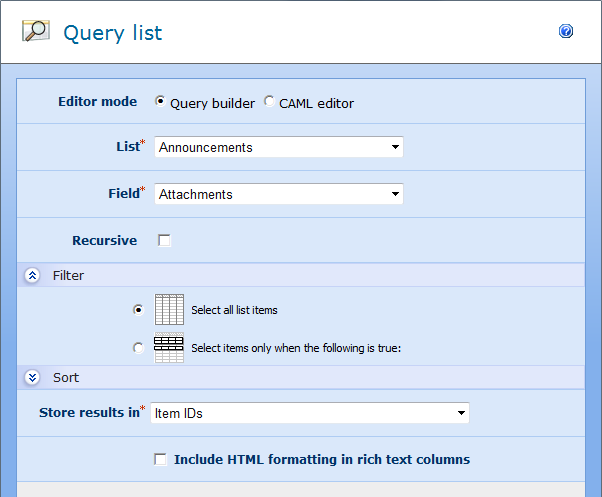
Task: Open the help icon in the header
Action: [x=566, y=32]
